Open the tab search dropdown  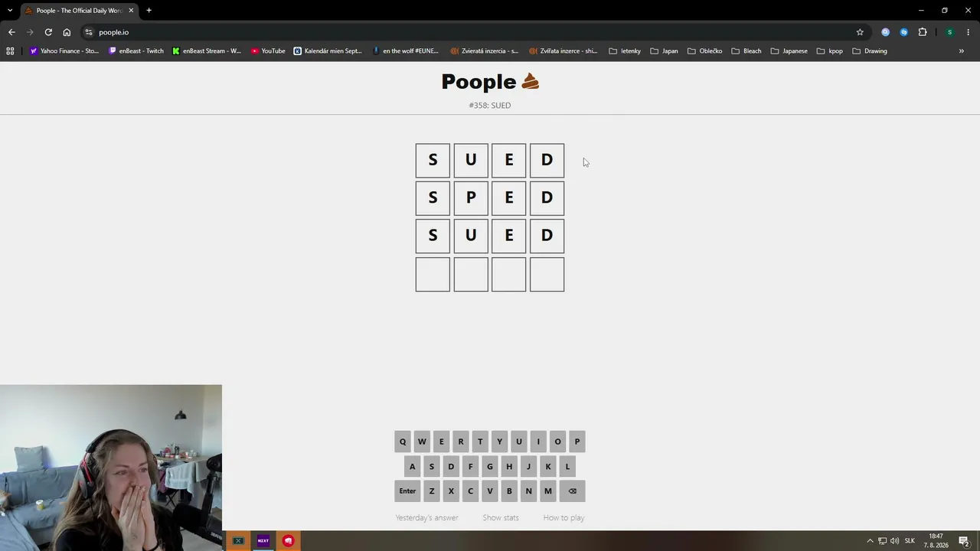[10, 11]
